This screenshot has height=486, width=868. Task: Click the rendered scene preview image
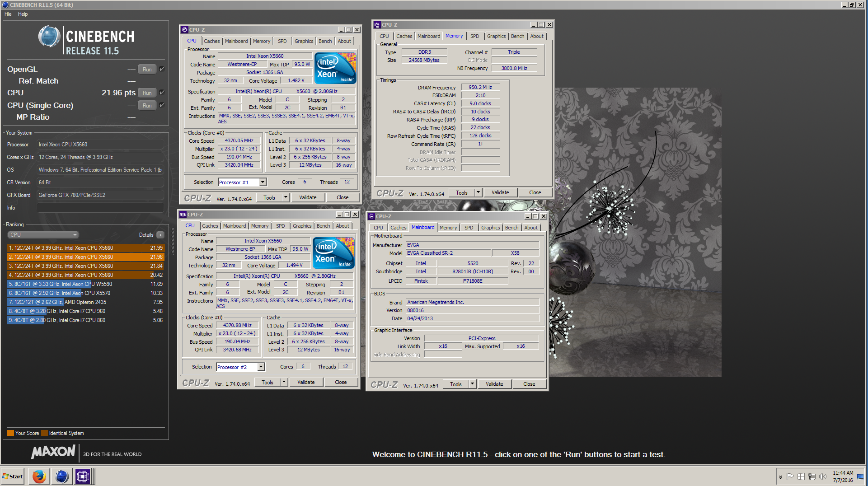(637, 232)
